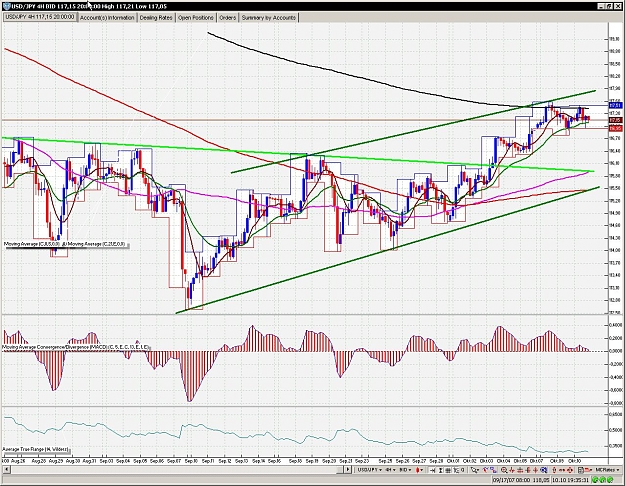Image resolution: width=625 pixels, height=486 pixels.
Task: Click the right scroll arrow under the chart
Action: click(x=348, y=470)
